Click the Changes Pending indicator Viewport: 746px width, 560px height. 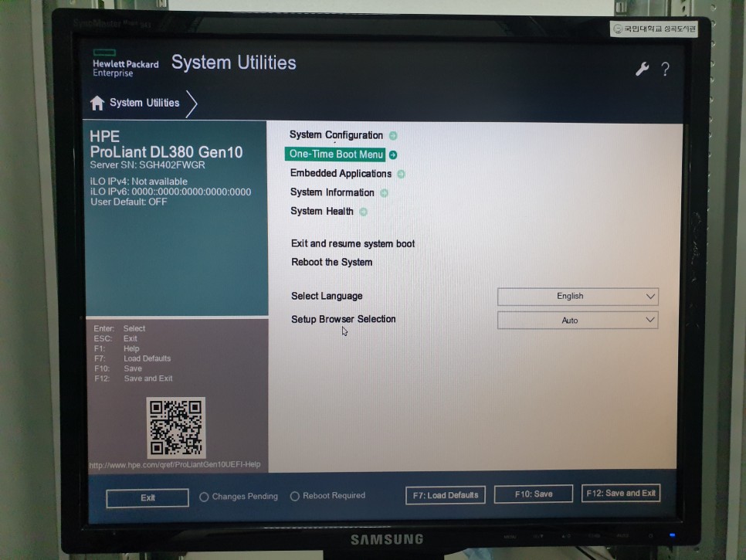(x=239, y=497)
